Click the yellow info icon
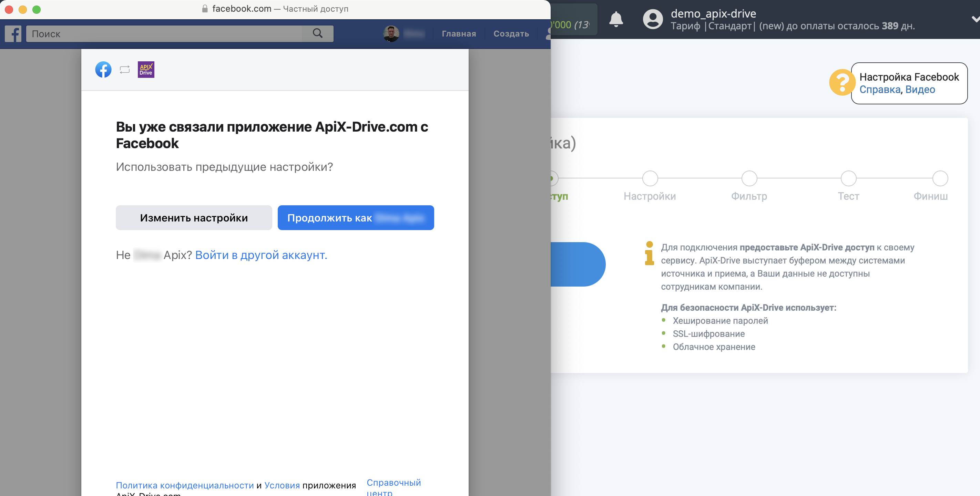The width and height of the screenshot is (980, 496). (x=650, y=253)
